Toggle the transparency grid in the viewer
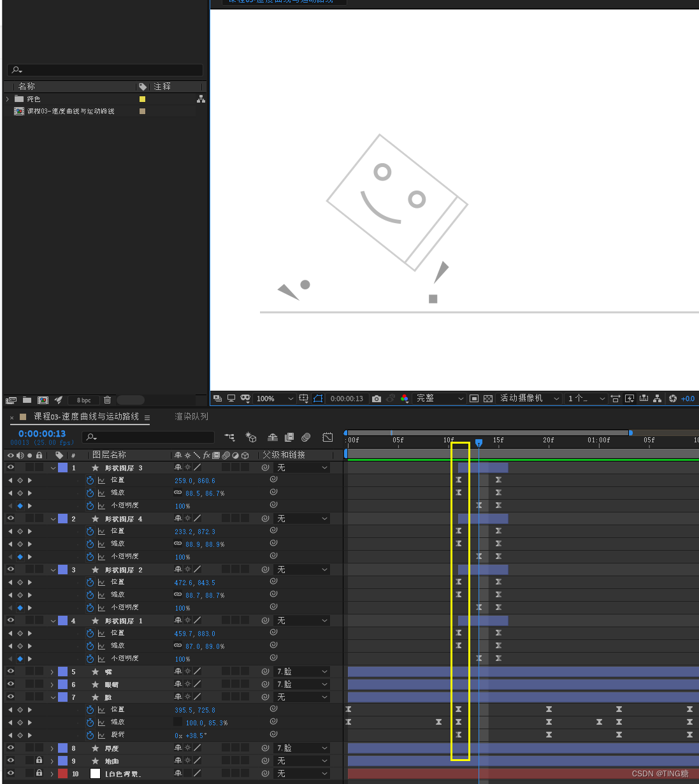This screenshot has width=699, height=784. (488, 398)
